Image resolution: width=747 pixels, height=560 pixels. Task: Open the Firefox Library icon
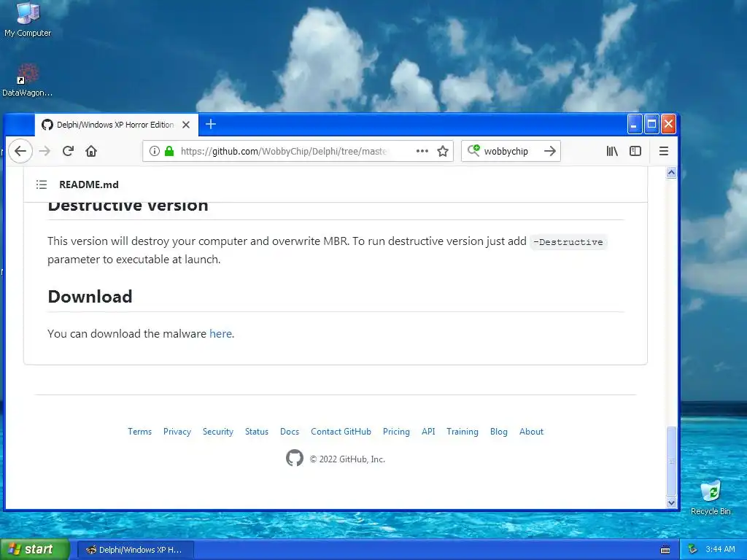(612, 151)
